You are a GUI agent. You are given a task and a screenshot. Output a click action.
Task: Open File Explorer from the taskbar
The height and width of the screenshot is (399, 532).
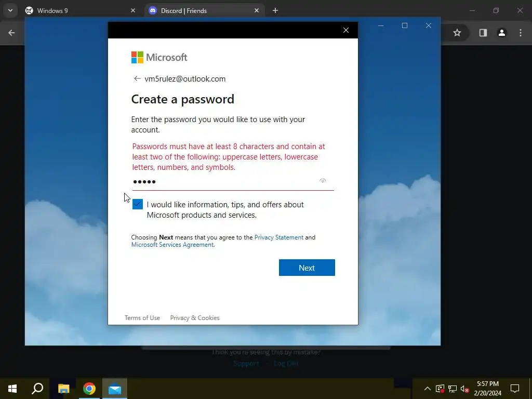coord(63,389)
